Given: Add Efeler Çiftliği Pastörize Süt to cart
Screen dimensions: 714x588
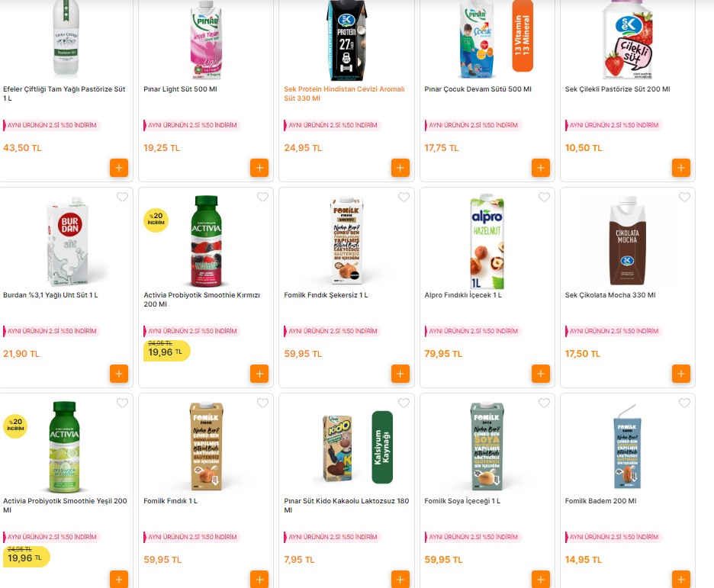Looking at the screenshot, I should coord(119,168).
